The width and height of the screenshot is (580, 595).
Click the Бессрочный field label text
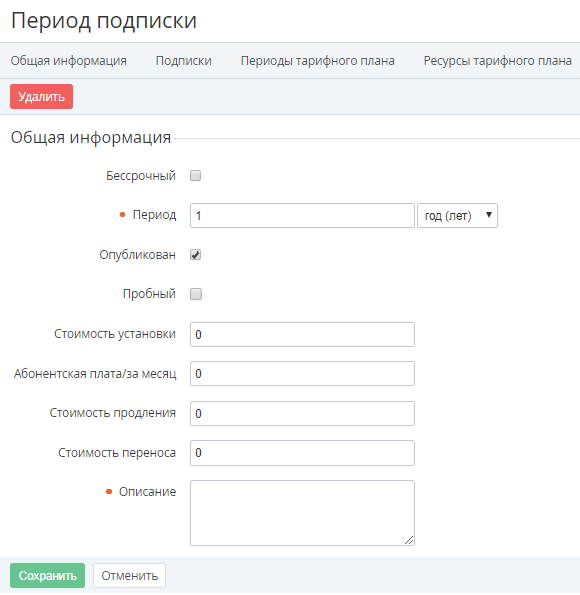click(x=141, y=176)
